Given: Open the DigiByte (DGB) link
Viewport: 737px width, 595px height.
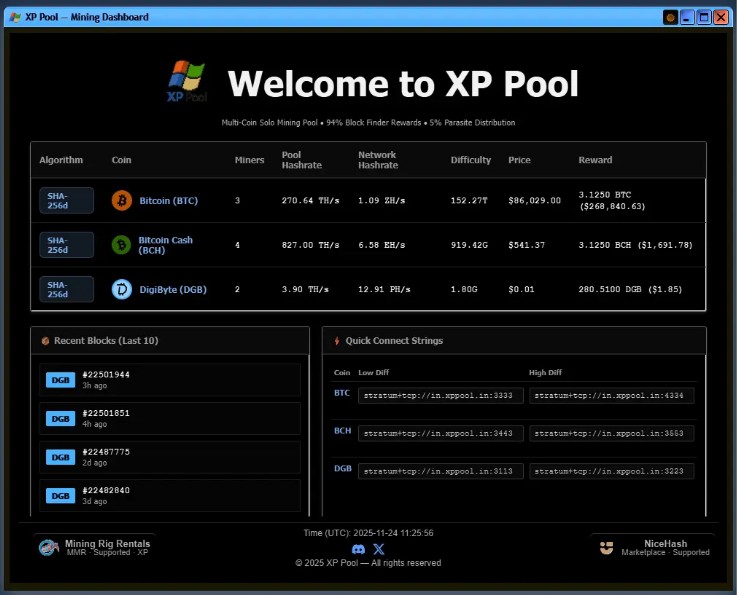Looking at the screenshot, I should pyautogui.click(x=173, y=290).
